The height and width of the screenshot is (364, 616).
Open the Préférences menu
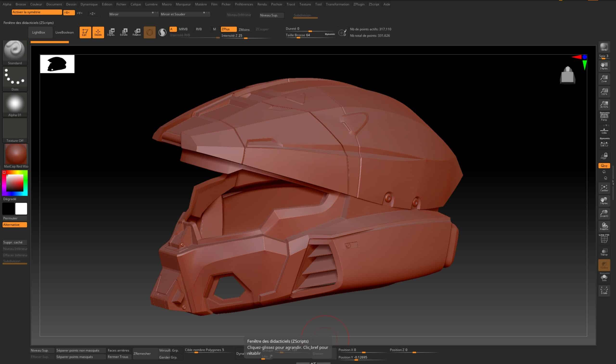244,4
